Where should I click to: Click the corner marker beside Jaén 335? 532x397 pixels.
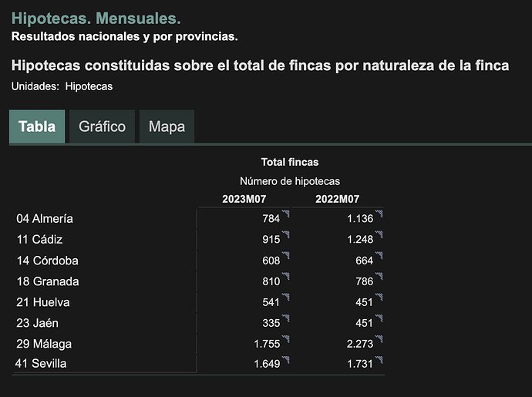pyautogui.click(x=286, y=318)
